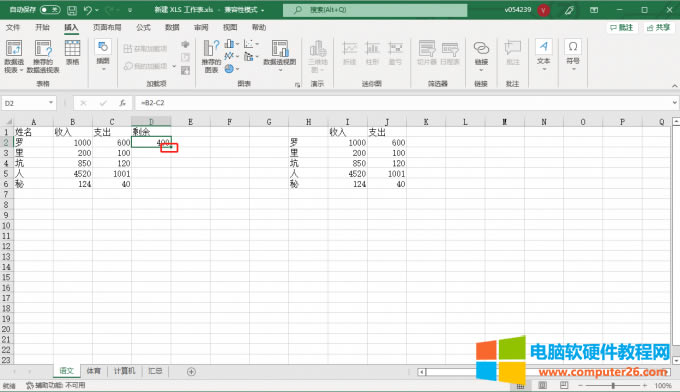Click the PivotTable icon in ribbon
Screen dimensions: 680x392
tap(14, 56)
